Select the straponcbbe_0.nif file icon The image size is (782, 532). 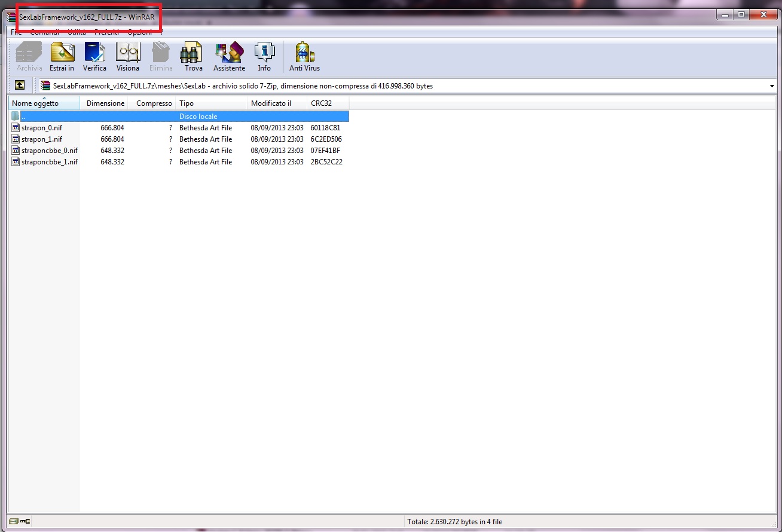(16, 151)
